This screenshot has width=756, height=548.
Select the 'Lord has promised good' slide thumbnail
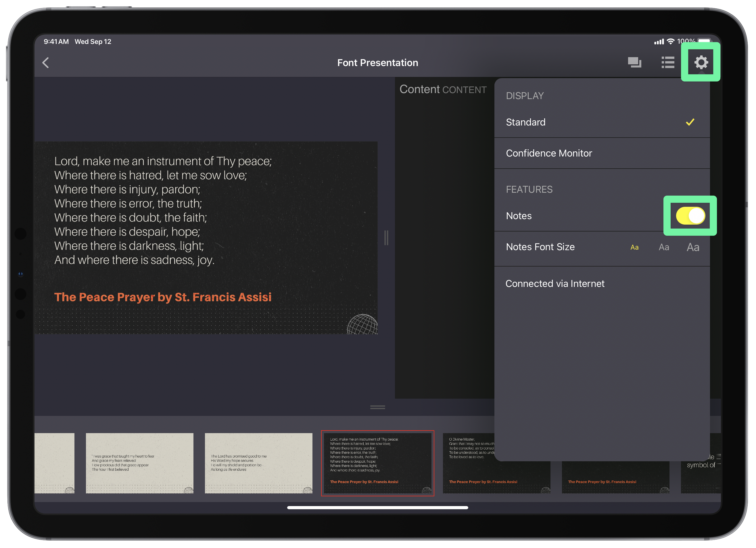pyautogui.click(x=258, y=463)
